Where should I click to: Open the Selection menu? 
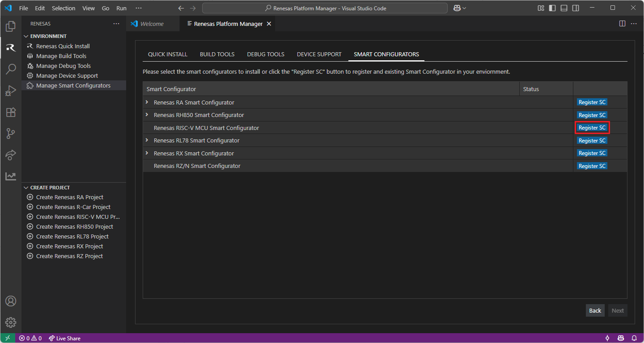point(64,8)
